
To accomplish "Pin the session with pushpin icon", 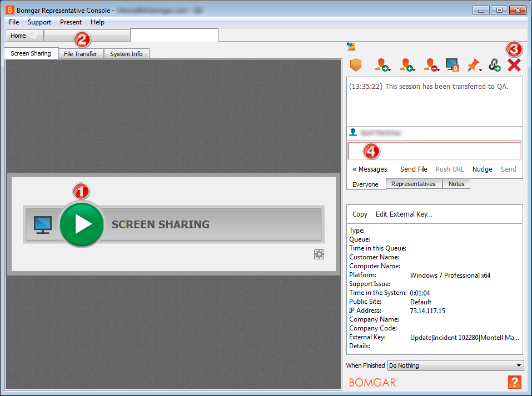I will coord(473,65).
